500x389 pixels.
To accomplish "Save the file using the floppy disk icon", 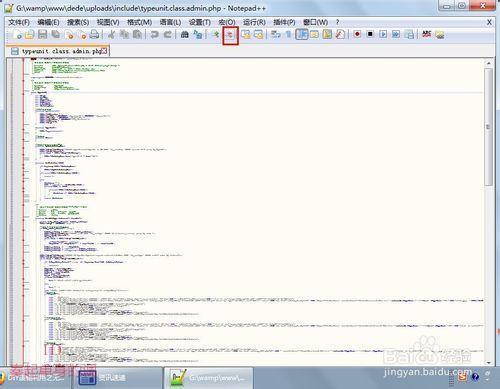I will pyautogui.click(x=42, y=34).
